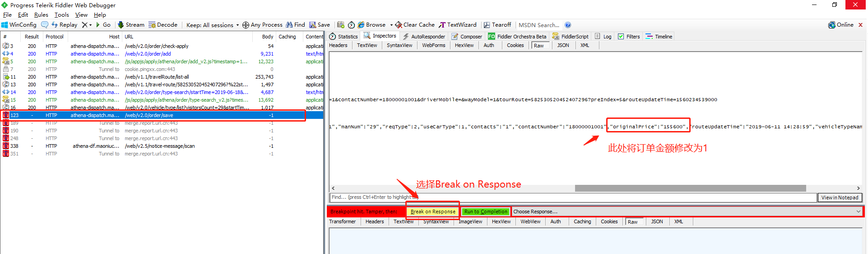Open WinConfig from the toolbar
This screenshot has height=254, width=868.
19,25
